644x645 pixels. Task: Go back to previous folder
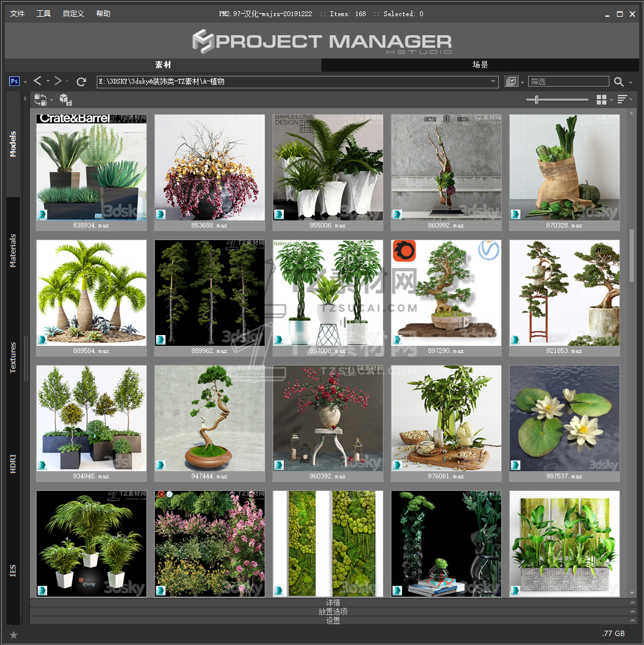click(x=38, y=81)
